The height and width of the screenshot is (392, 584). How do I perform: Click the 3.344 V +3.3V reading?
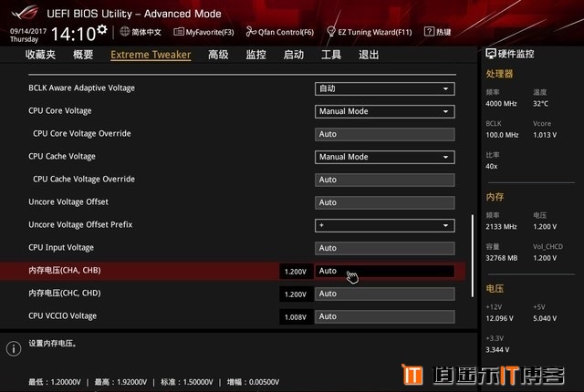point(497,349)
